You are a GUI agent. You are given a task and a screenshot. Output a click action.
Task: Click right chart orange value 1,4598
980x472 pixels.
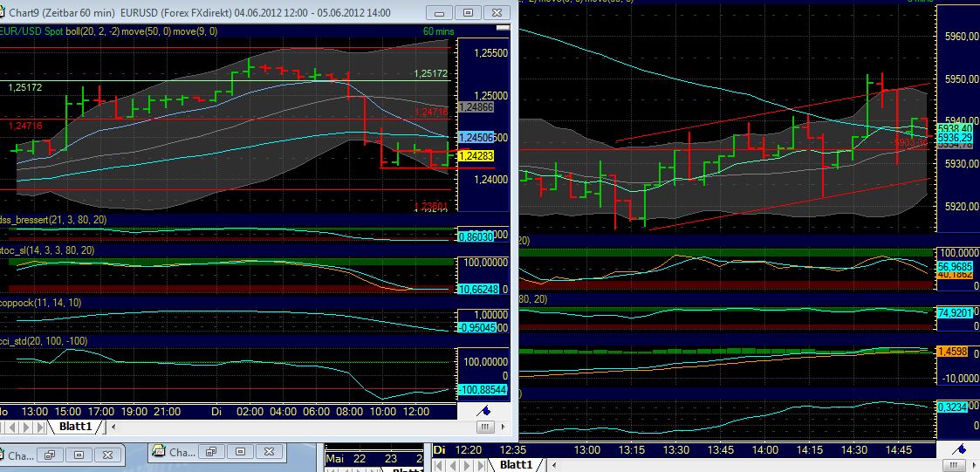952,352
